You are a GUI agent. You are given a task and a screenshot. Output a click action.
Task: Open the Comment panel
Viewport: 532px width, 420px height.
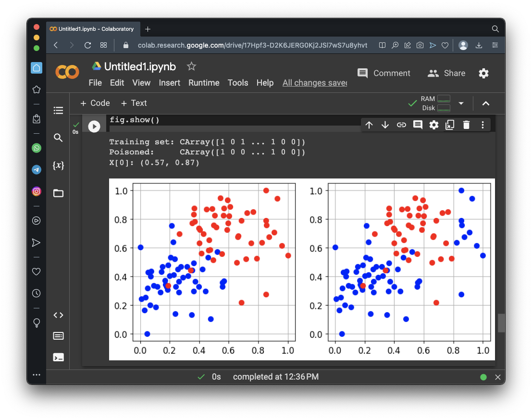(384, 73)
